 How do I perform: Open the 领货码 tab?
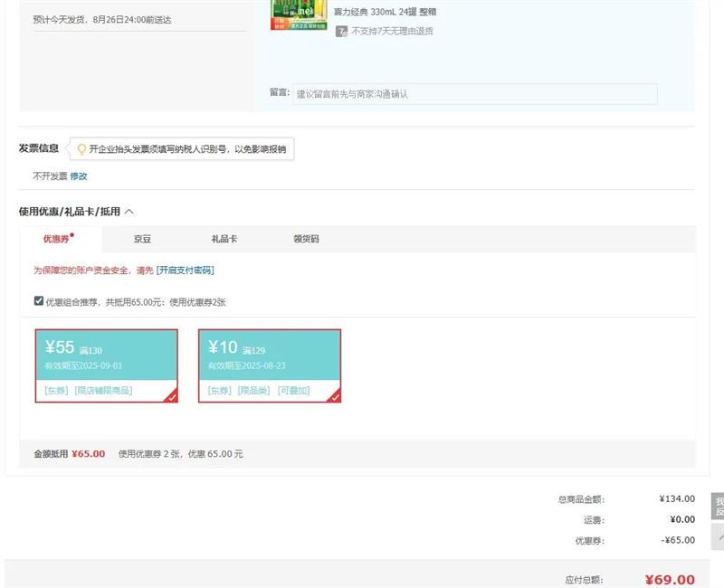pyautogui.click(x=306, y=240)
